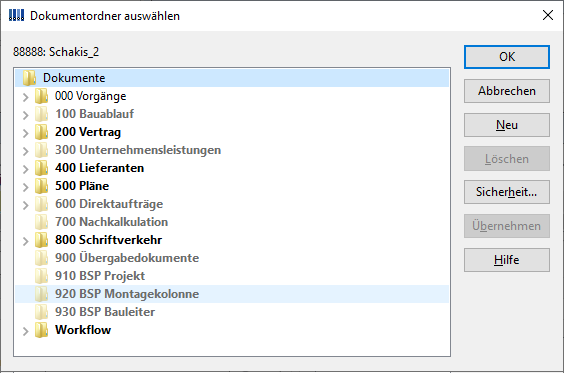Click the app icon in title bar
Image resolution: width=564 pixels, height=373 pixels.
pos(16,15)
